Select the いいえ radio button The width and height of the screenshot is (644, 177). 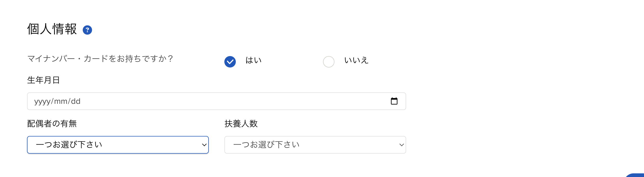click(328, 62)
